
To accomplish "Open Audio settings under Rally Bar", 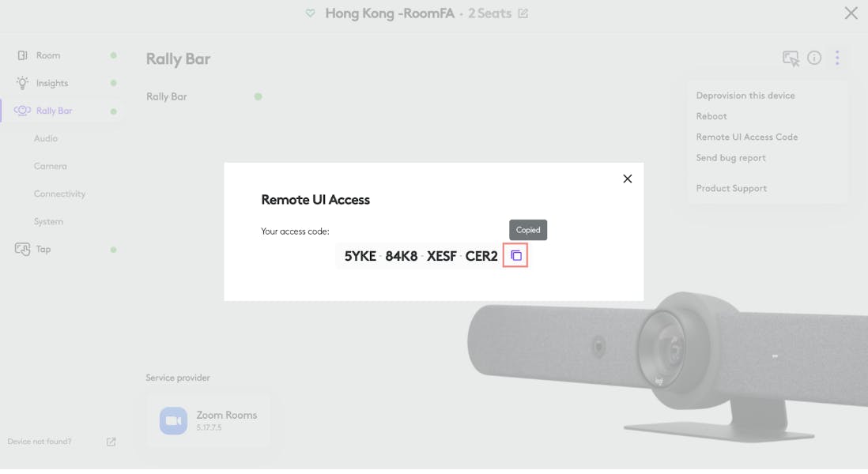I will 46,138.
